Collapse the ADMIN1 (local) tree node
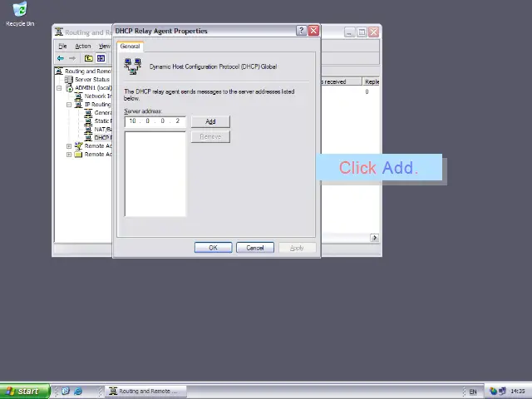The width and height of the screenshot is (532, 399). coord(59,88)
